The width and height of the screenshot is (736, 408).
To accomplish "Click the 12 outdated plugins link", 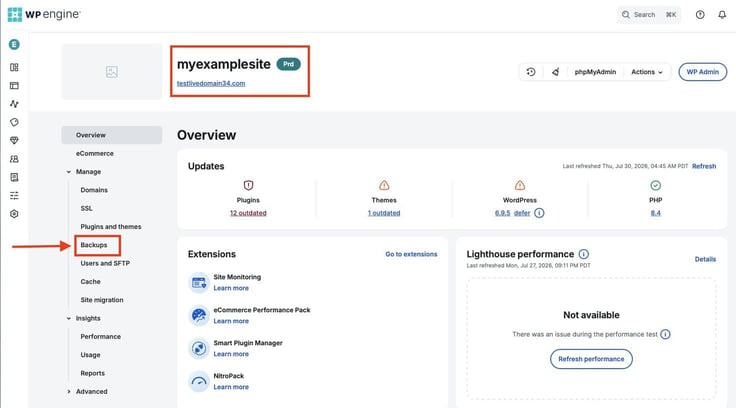I will click(248, 213).
